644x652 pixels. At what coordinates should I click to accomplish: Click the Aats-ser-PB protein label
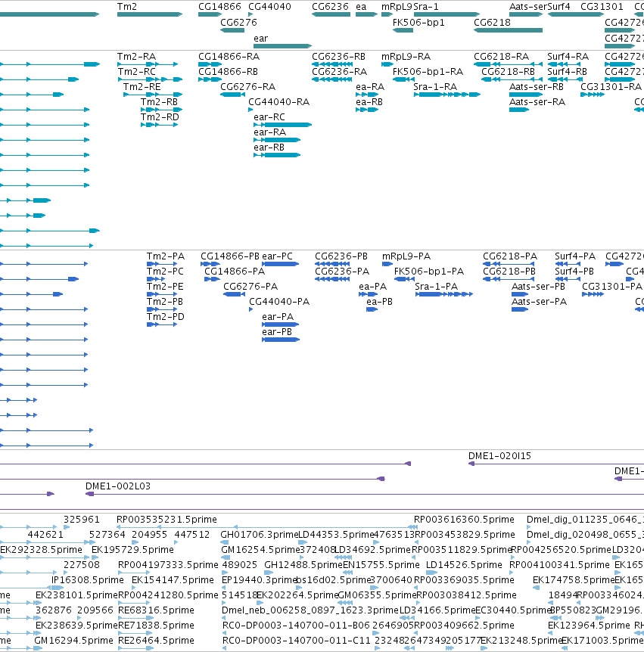pos(538,287)
